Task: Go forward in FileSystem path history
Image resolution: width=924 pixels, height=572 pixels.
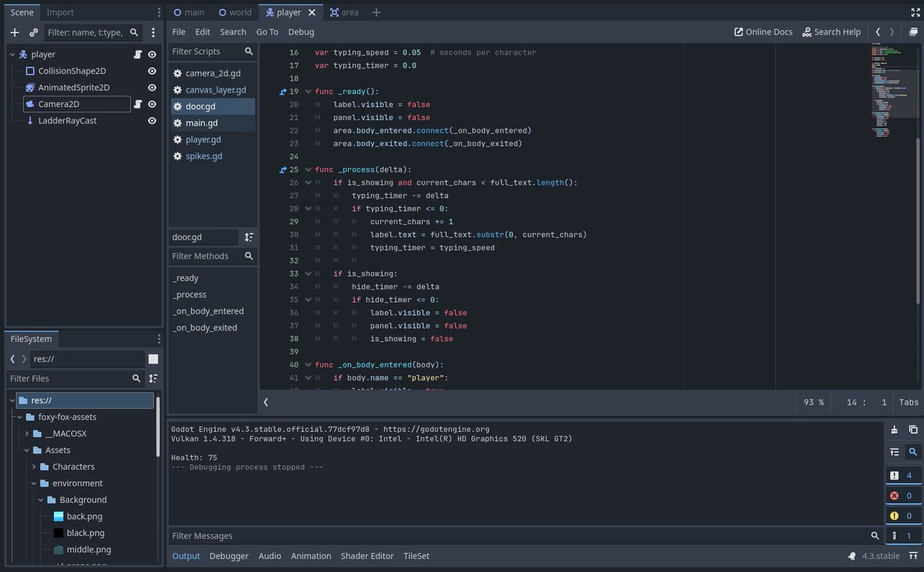Action: coord(24,360)
